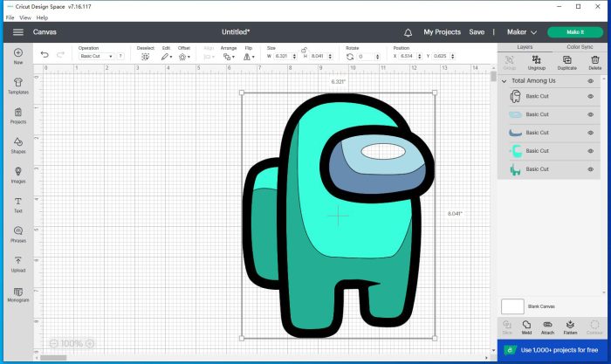Collapse the Total Among Us group
Viewport: 611px width, 364px height.
505,81
